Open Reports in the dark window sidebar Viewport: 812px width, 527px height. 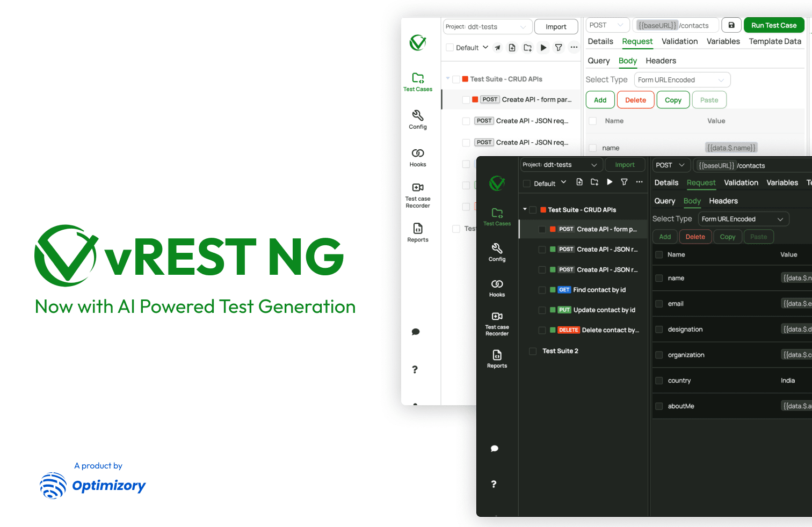coord(497,359)
